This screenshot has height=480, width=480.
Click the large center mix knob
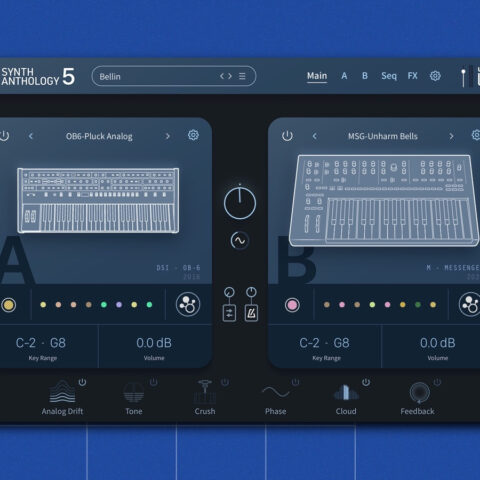pos(240,203)
